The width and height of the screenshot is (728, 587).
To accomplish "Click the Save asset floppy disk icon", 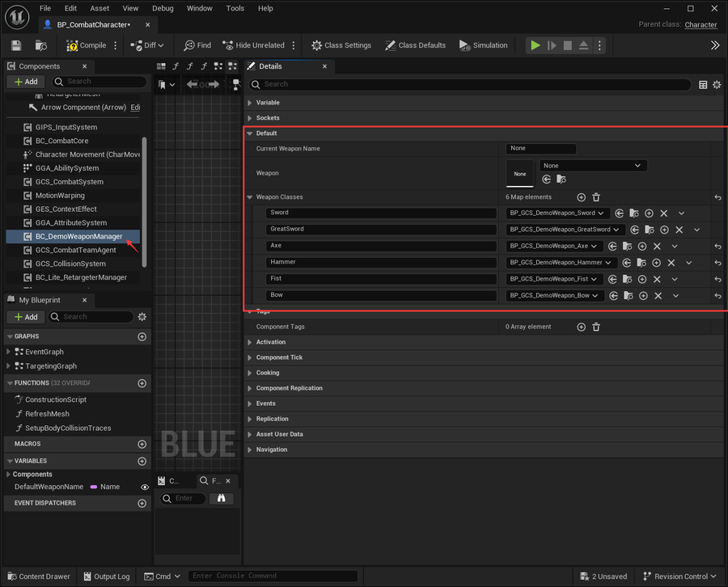I will [16, 45].
